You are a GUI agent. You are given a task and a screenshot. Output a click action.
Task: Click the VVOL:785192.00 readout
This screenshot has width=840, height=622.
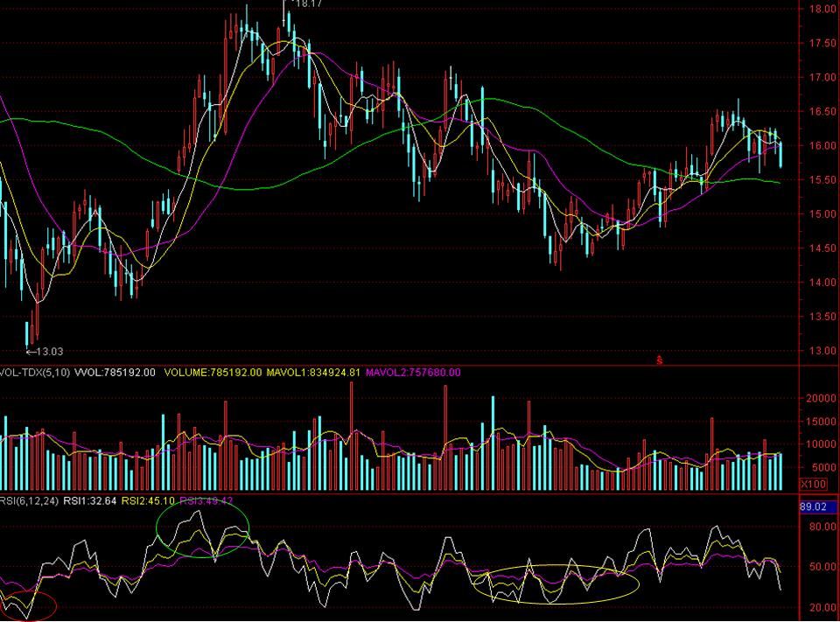(x=115, y=373)
